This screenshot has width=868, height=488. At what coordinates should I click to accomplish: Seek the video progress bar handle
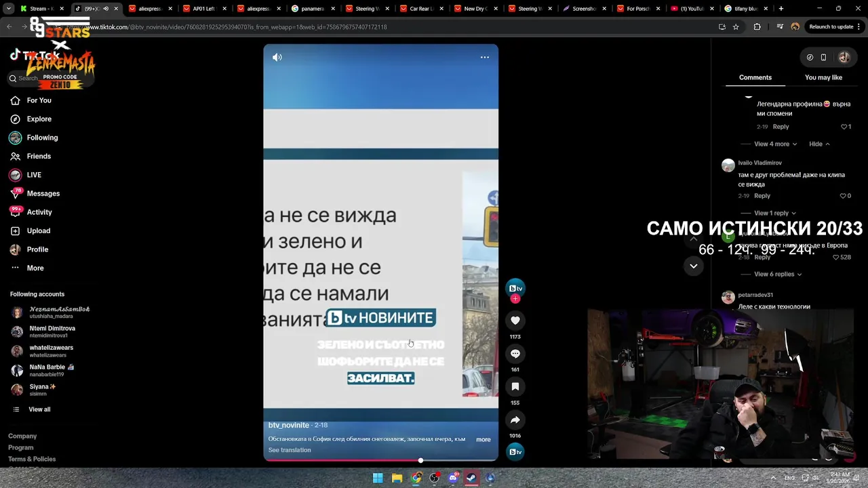[420, 460]
